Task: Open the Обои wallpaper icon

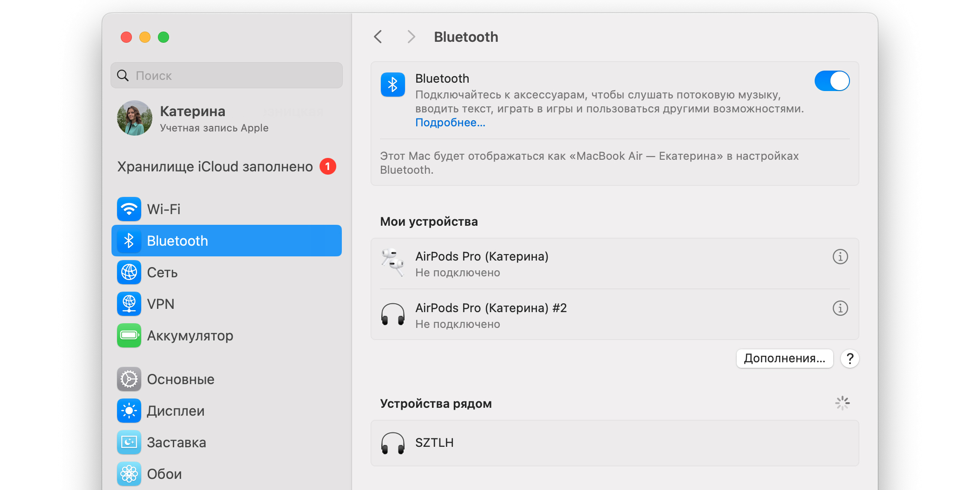Action: click(129, 474)
